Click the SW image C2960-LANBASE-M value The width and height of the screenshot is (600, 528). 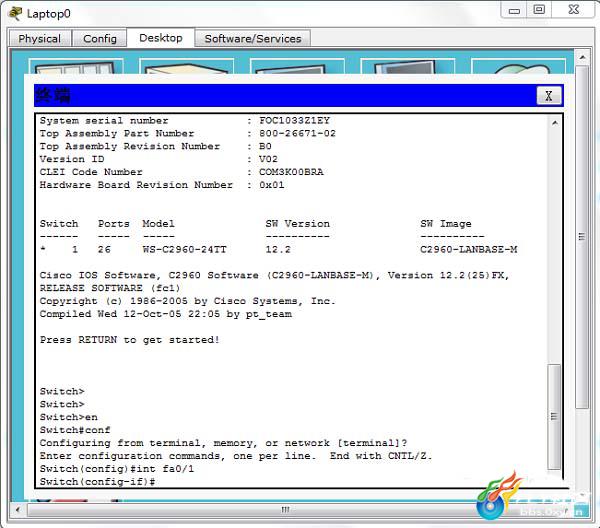point(468,250)
